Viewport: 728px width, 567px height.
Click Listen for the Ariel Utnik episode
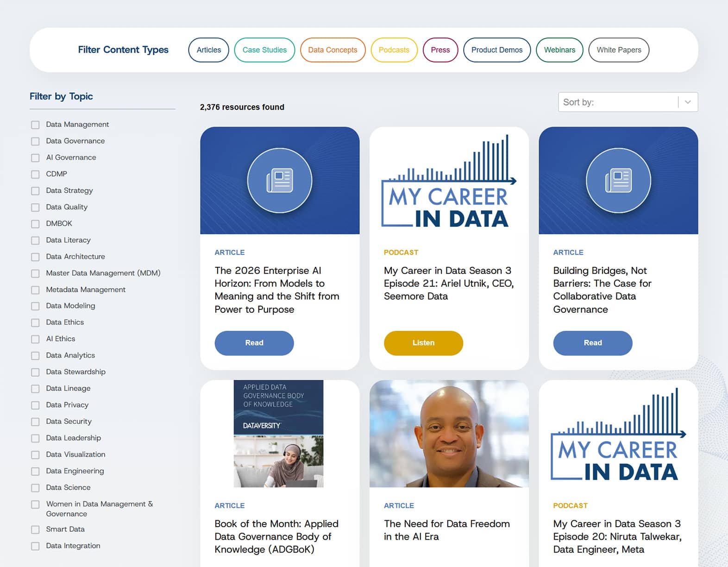coord(423,343)
